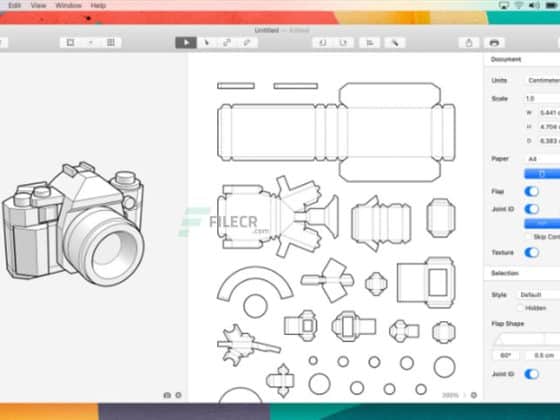Select the arc-shaped unfolded piece
560x420 pixels.
(255, 283)
